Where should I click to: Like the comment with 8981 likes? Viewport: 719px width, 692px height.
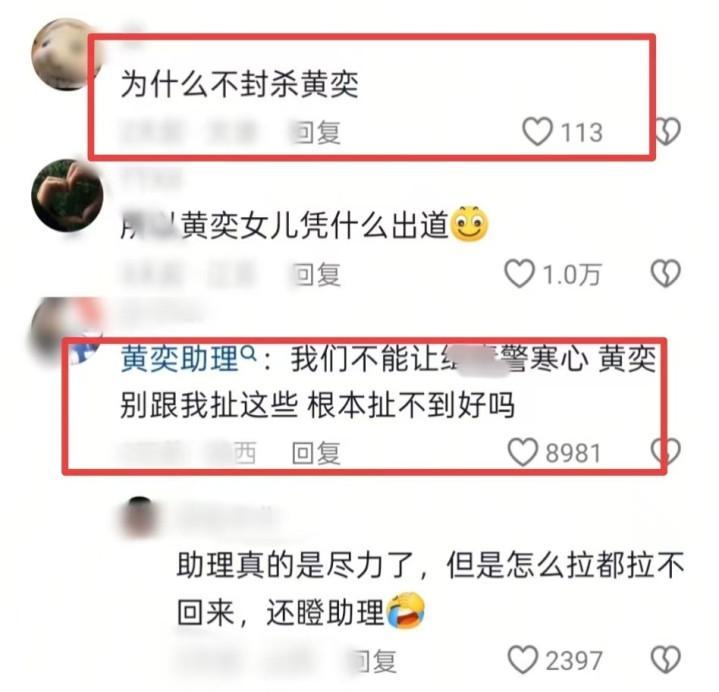[522, 452]
